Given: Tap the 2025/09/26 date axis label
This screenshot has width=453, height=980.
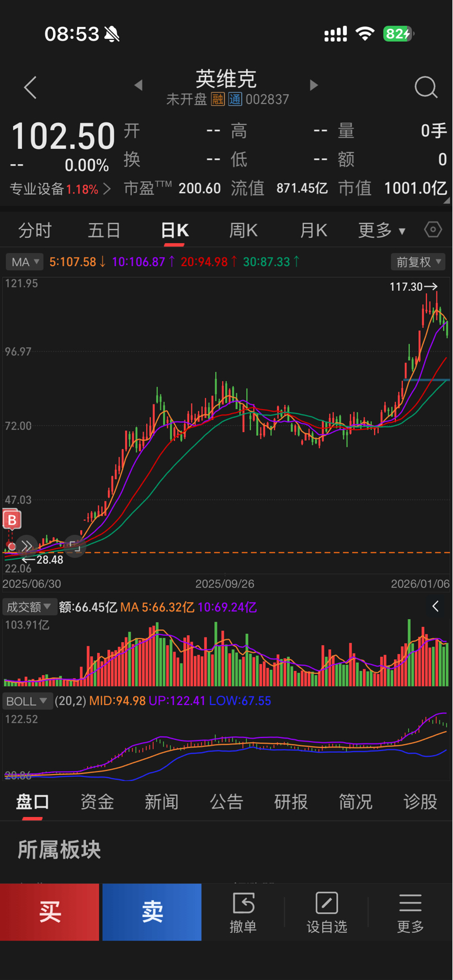Looking at the screenshot, I should (225, 584).
